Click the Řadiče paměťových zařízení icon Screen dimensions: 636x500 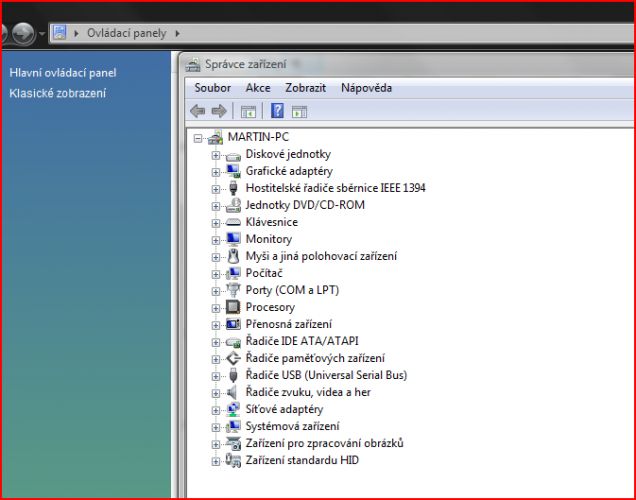pos(233,358)
